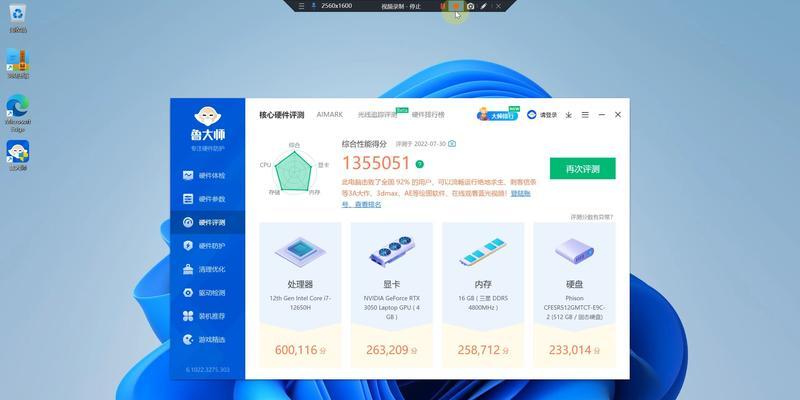Click the camera screenshot icon beside test date
800x400 pixels.
point(452,144)
